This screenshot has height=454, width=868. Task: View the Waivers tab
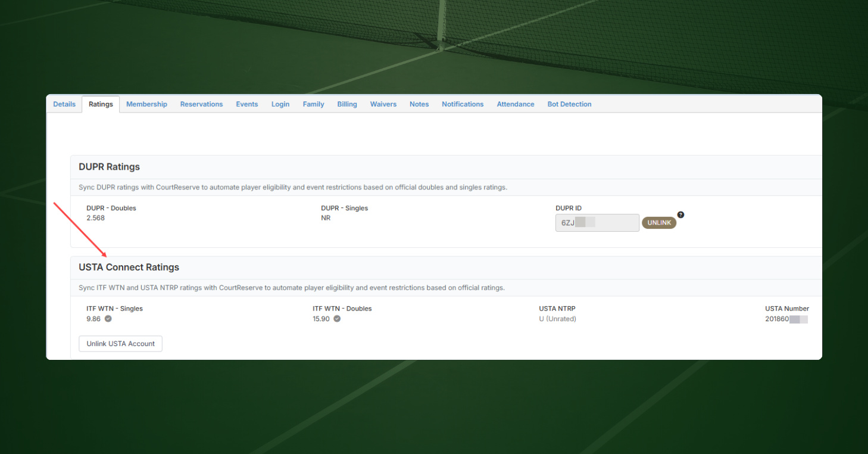[383, 104]
